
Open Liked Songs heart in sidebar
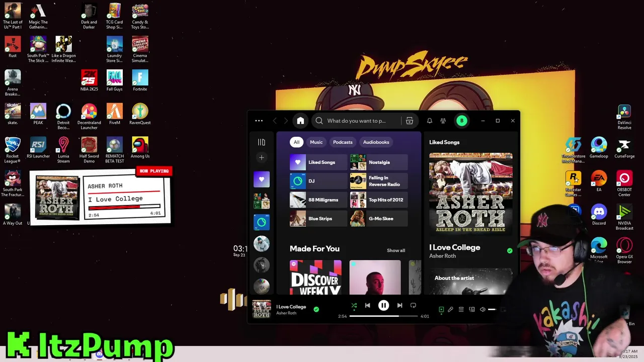click(x=262, y=179)
